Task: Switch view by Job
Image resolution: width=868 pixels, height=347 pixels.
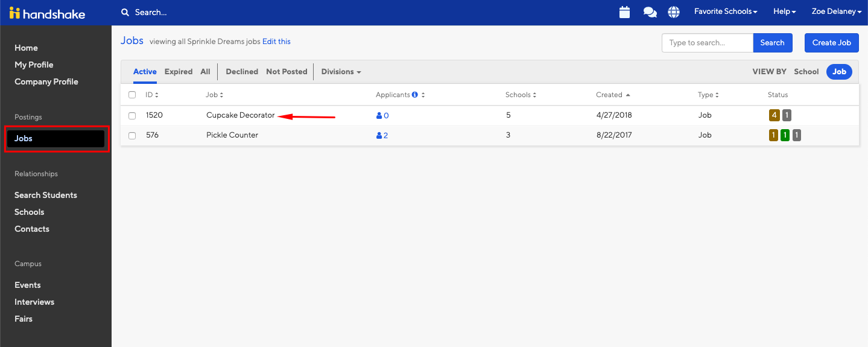Action: (839, 71)
